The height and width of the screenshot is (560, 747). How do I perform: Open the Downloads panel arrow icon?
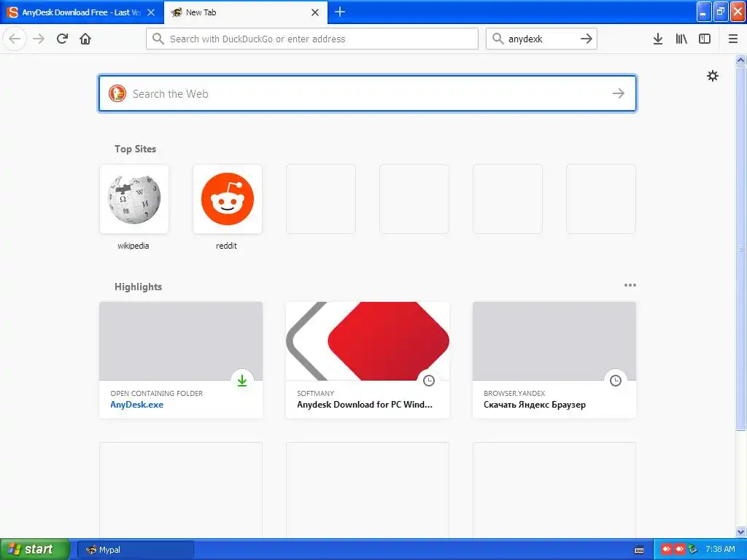click(x=658, y=39)
